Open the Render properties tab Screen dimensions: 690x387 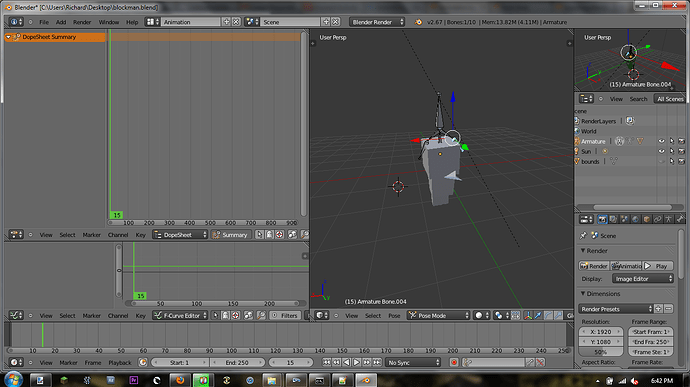(602, 219)
